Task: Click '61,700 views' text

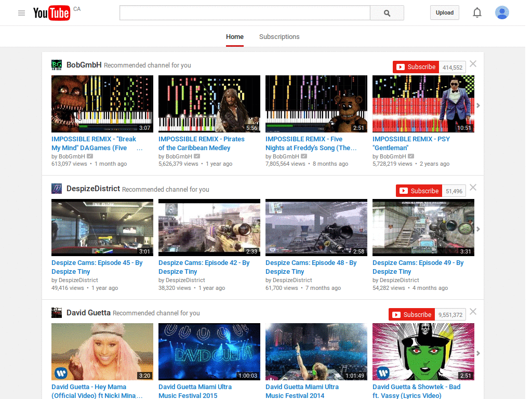Action: pyautogui.click(x=282, y=288)
